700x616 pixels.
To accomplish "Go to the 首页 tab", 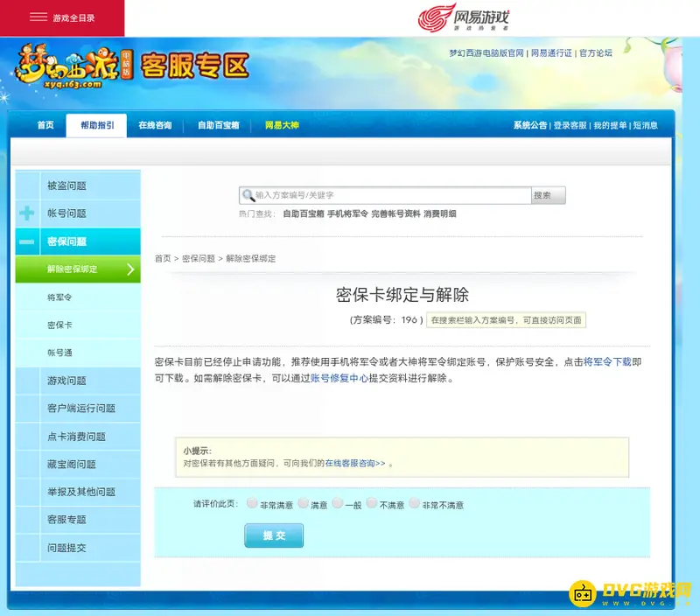I will coord(45,125).
